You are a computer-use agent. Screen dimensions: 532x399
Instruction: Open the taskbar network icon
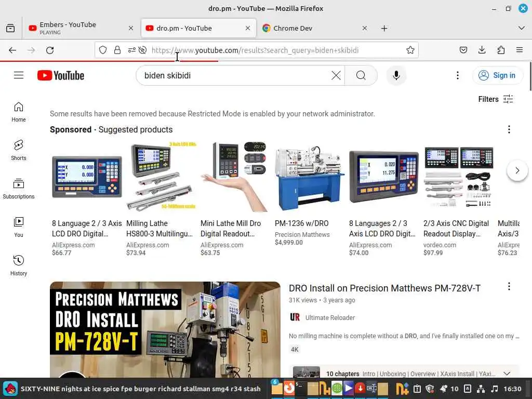tap(481, 389)
